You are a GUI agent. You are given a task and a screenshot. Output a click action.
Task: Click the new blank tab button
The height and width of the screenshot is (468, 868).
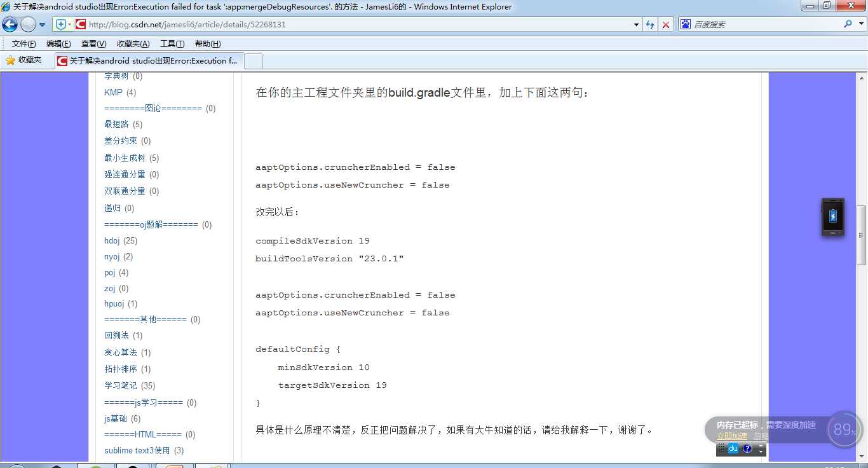254,61
